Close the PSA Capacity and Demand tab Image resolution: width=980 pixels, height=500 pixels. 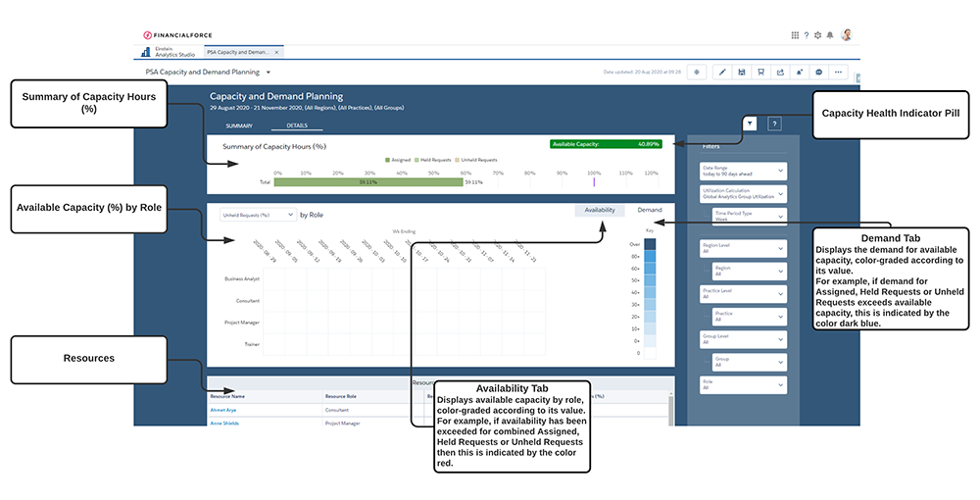pos(277,52)
